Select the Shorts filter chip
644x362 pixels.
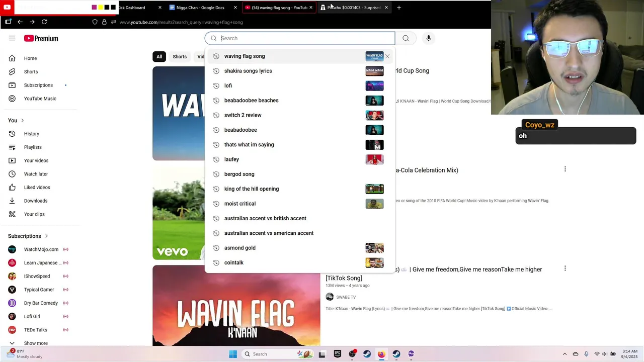180,57
